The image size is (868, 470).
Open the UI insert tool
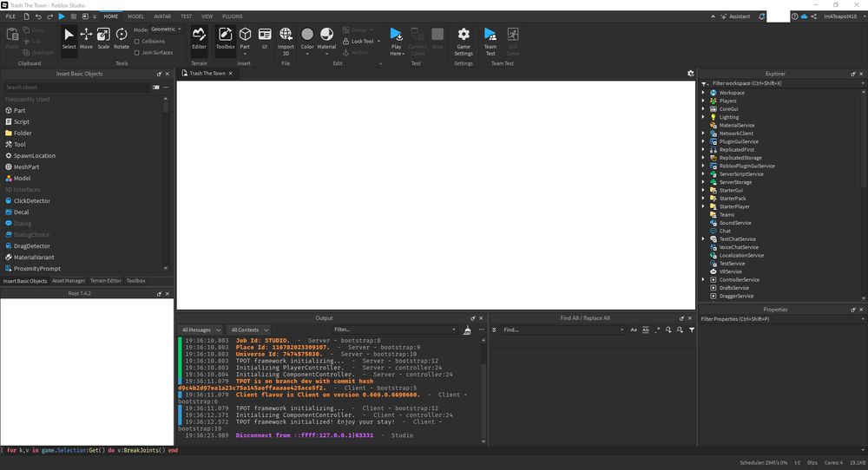tap(265, 39)
